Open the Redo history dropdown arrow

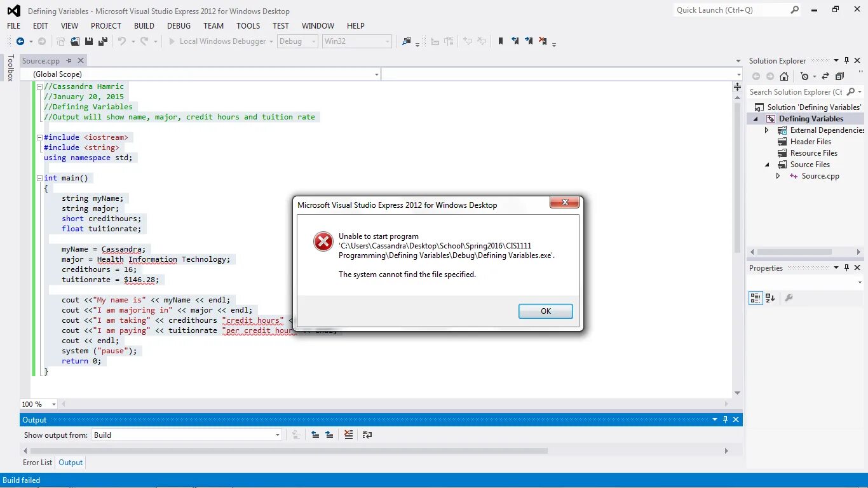coord(155,42)
